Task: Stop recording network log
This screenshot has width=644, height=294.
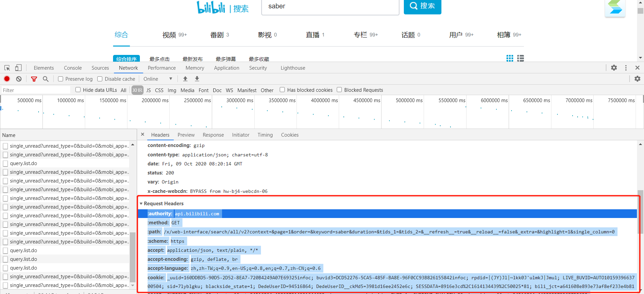Action: [7, 79]
